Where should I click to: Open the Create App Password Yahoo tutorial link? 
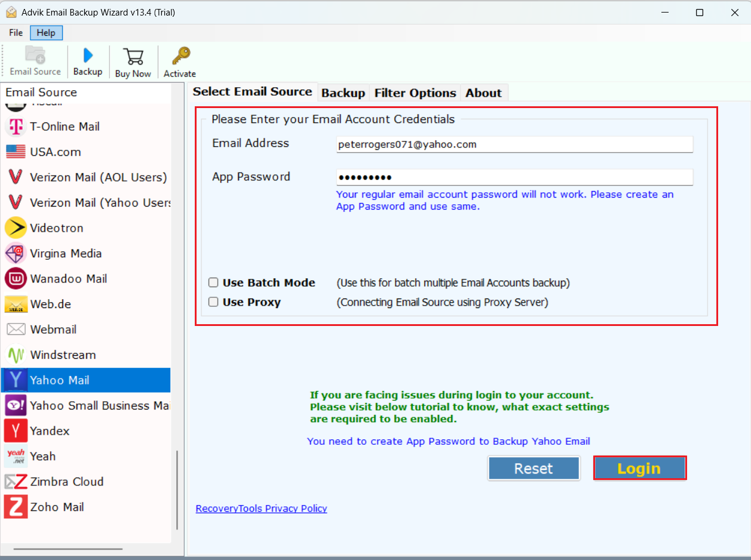(x=449, y=442)
